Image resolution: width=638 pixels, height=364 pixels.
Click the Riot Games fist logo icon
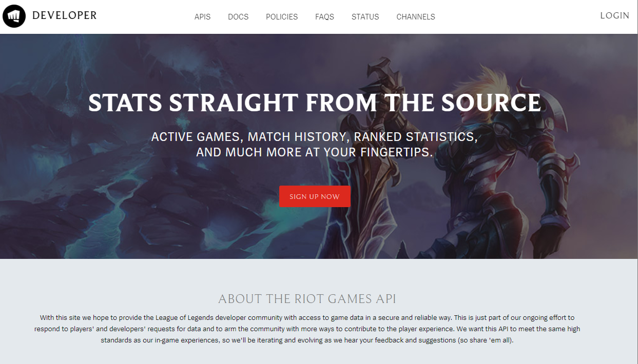coord(14,16)
